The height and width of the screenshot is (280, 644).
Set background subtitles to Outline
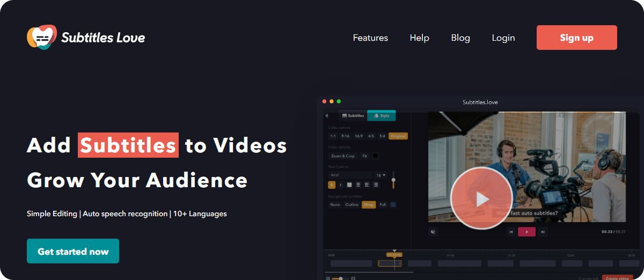click(352, 204)
